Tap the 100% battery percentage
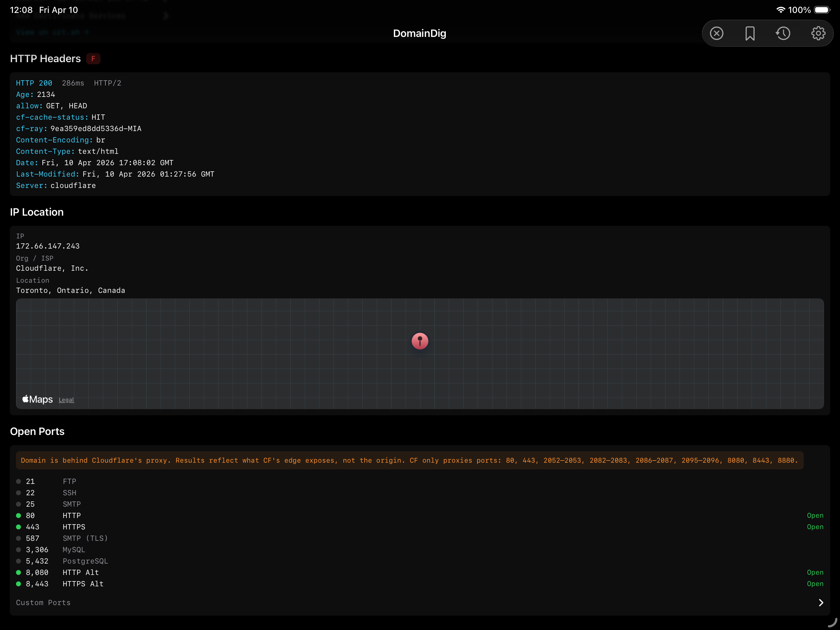This screenshot has height=630, width=840. point(799,10)
